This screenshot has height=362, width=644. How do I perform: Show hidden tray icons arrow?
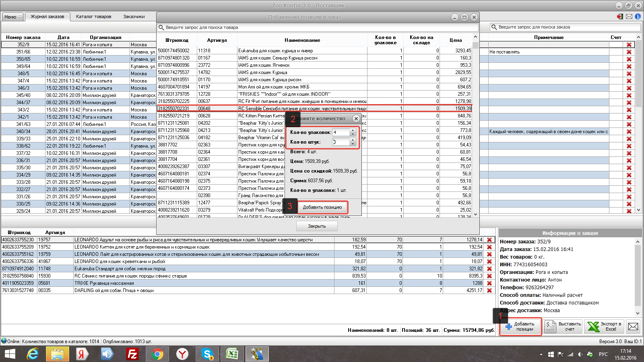541,354
